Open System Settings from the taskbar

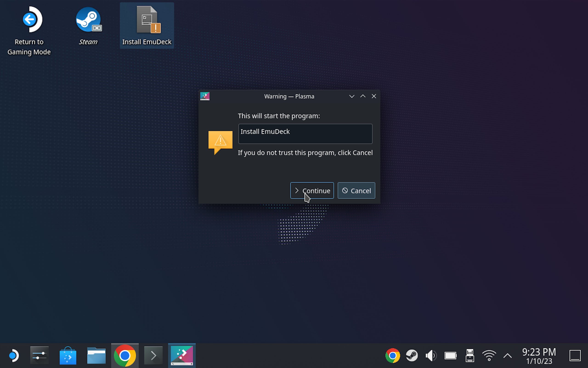click(x=39, y=356)
